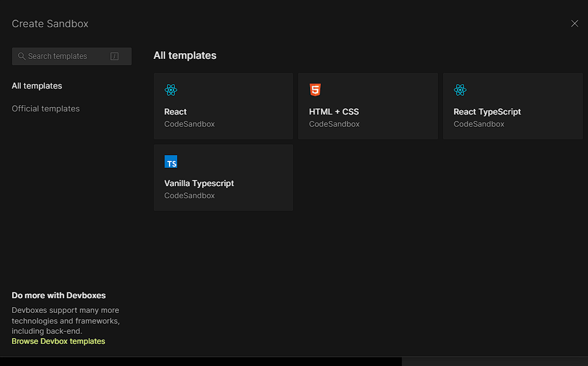The height and width of the screenshot is (366, 588).
Task: Click the React logo icon on the React template
Action: click(171, 90)
